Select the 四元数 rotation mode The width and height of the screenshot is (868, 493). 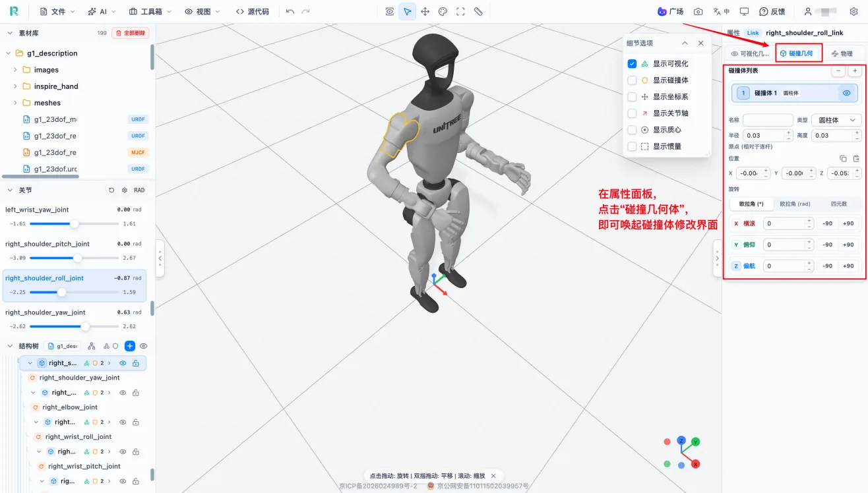click(838, 204)
